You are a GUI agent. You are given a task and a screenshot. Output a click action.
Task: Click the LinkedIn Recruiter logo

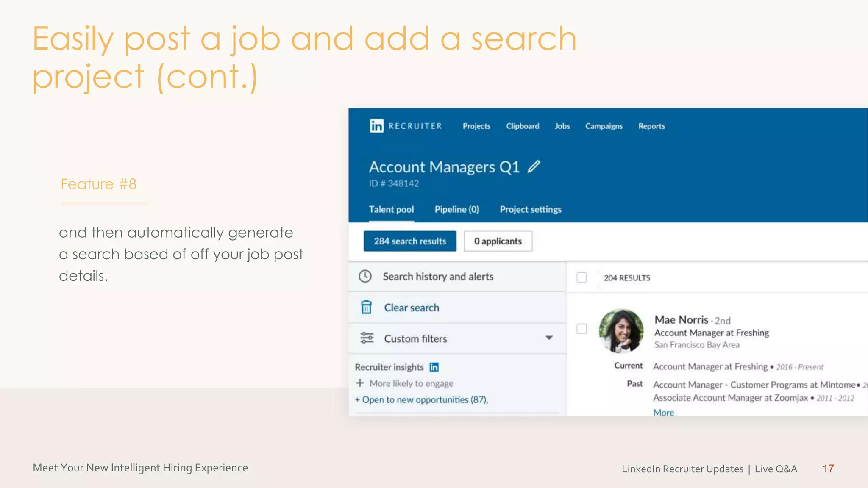click(x=406, y=126)
